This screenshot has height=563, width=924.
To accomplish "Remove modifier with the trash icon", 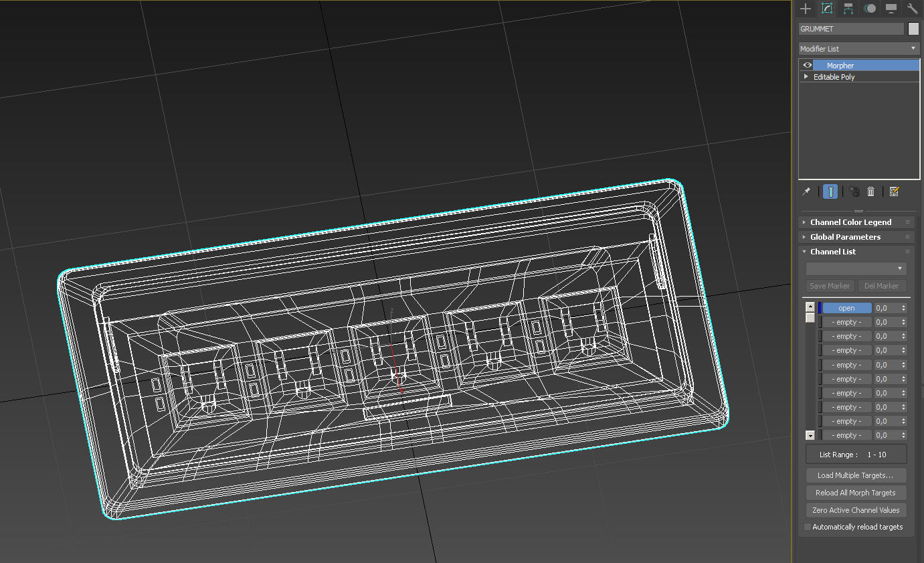I will [x=870, y=191].
